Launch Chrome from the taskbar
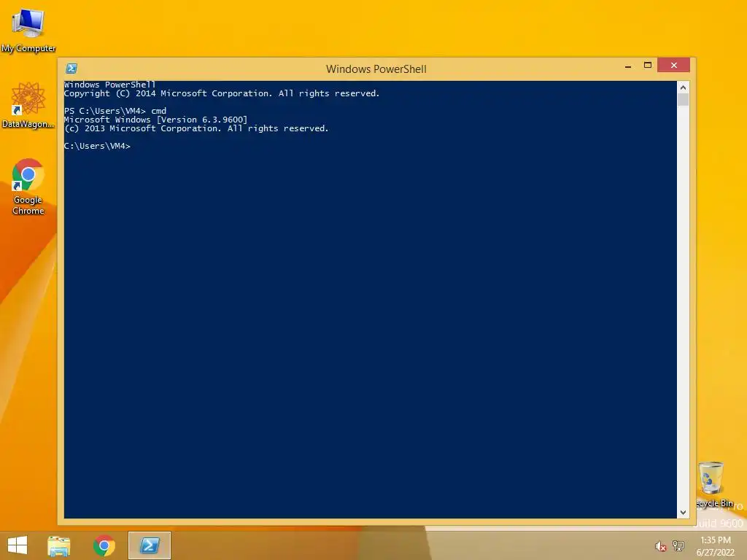 pos(104,545)
